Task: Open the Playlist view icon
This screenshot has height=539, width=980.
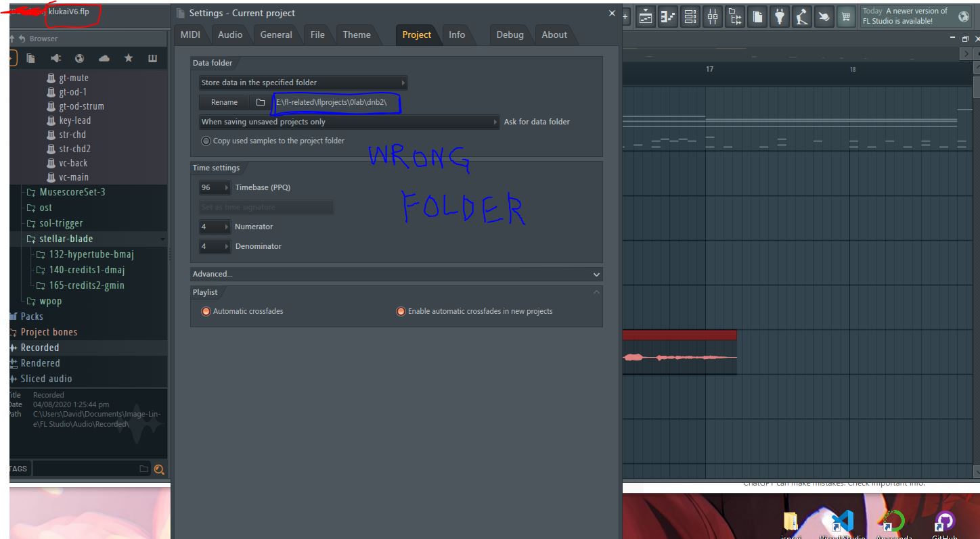Action: [646, 16]
